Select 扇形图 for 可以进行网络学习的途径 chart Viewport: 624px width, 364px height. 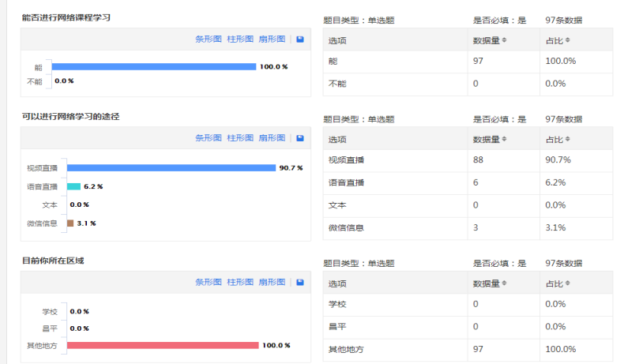(272, 137)
